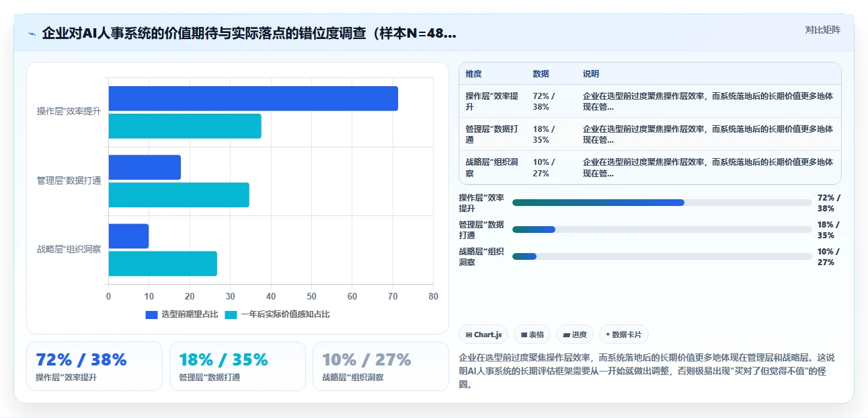This screenshot has height=418, width=868.
Task: Click the cyan bar for 管理层"数据打通
Action: 179,195
